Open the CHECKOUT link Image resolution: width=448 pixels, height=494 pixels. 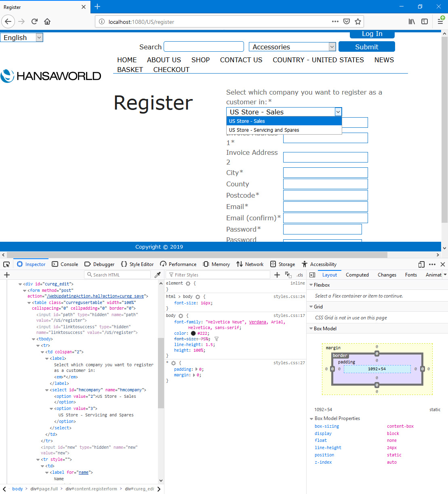(x=171, y=70)
